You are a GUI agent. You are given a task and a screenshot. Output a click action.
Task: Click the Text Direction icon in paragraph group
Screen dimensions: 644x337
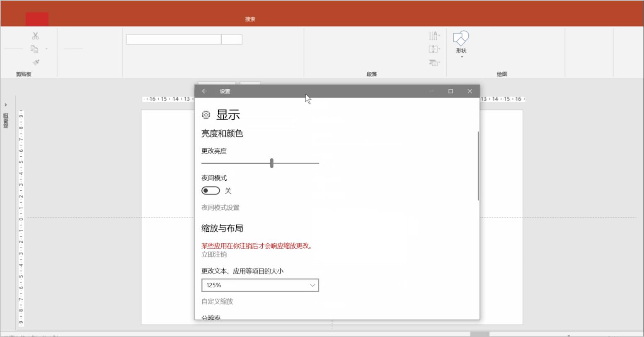[433, 36]
